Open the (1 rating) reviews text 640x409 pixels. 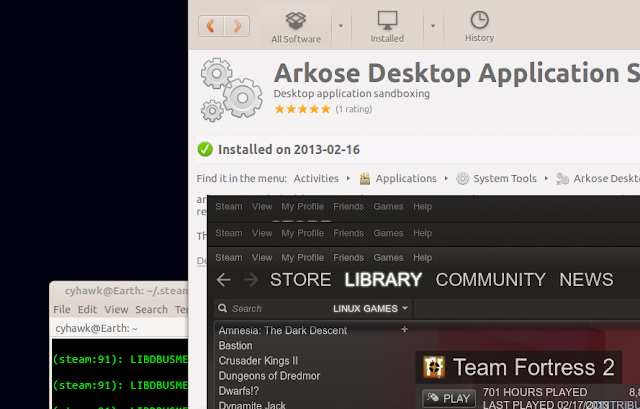pos(354,109)
